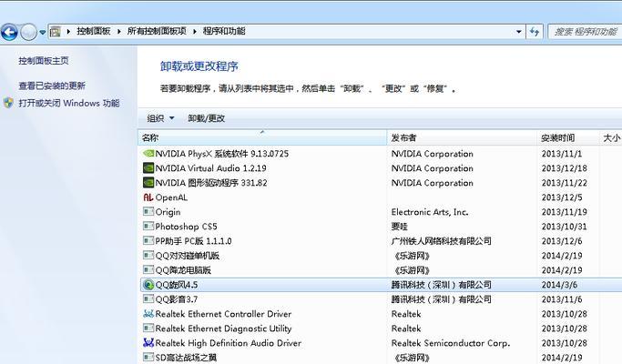Click Realtek Ethernet Diagnostic Utility name
Screen dimensions: 622x364
click(x=223, y=329)
